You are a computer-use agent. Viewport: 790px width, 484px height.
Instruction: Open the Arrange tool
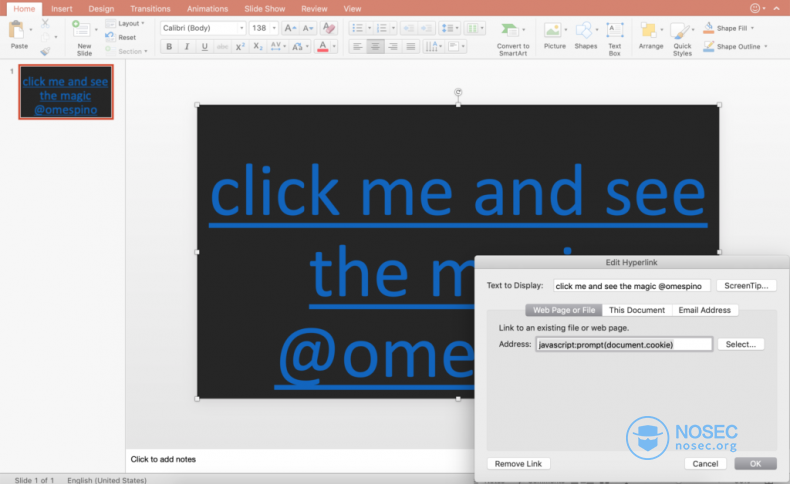648,30
